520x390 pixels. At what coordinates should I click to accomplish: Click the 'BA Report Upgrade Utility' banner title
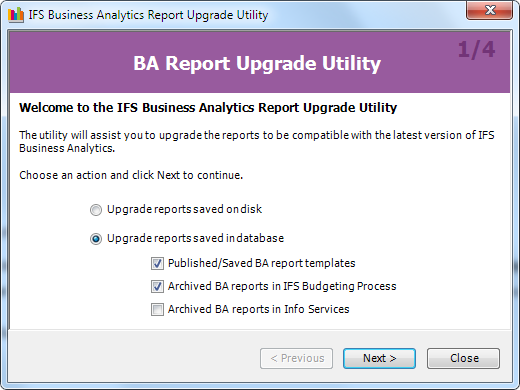(x=257, y=63)
